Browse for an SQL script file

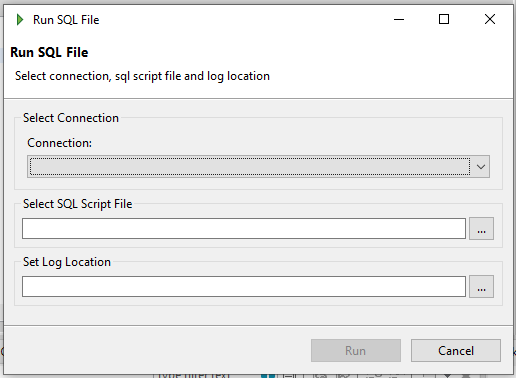point(481,229)
